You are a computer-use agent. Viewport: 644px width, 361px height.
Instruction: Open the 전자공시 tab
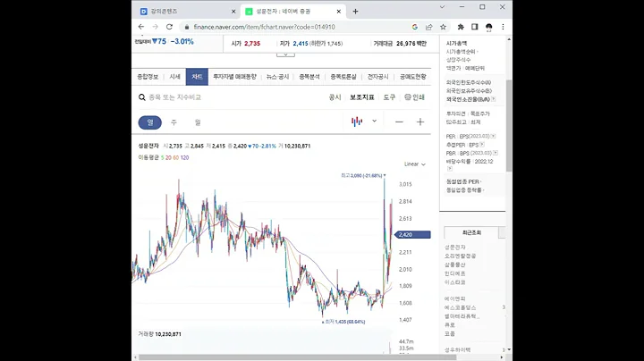pos(377,77)
